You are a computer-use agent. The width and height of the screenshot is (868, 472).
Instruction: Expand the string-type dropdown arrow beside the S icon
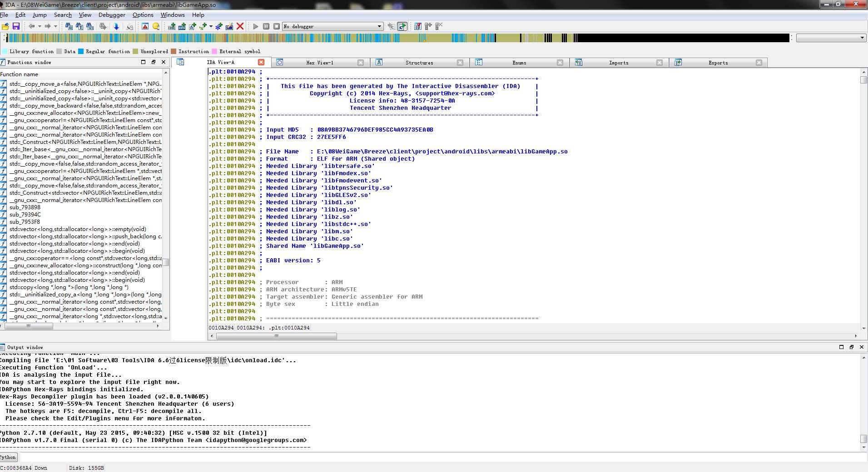(211, 26)
